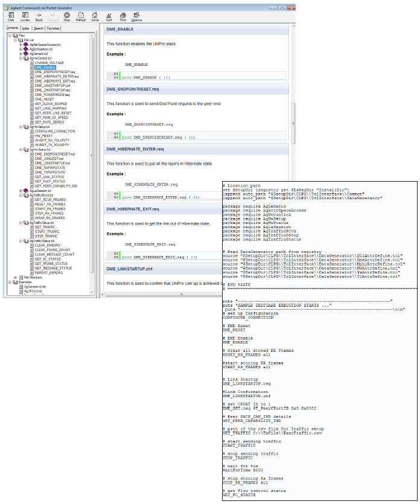The image size is (420, 504).
Task: Open DME_LINKSTARTUP.cnf tree item
Action: pyautogui.click(x=52, y=86)
